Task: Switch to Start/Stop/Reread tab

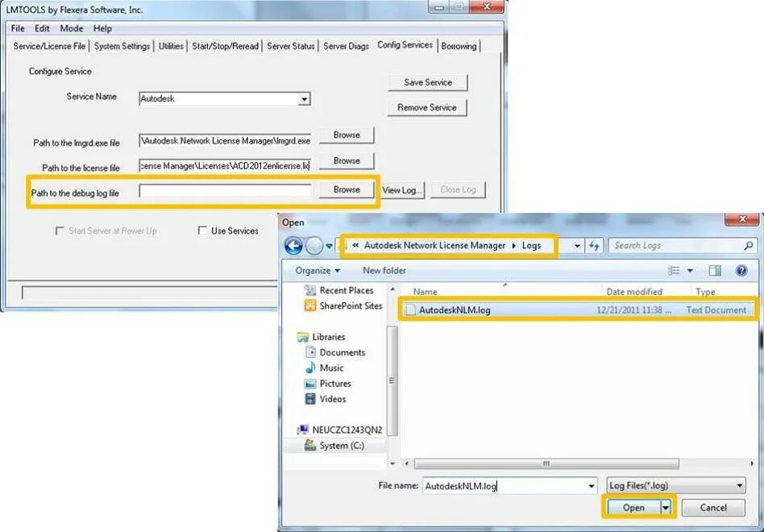Action: coord(225,46)
